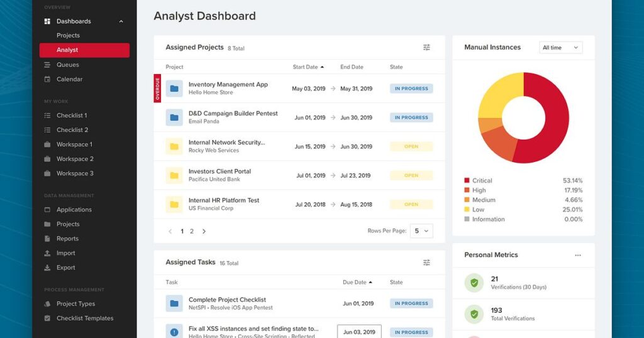Screen dimensions: 644x338
Task: Open Checklist 1
Action: click(72, 116)
